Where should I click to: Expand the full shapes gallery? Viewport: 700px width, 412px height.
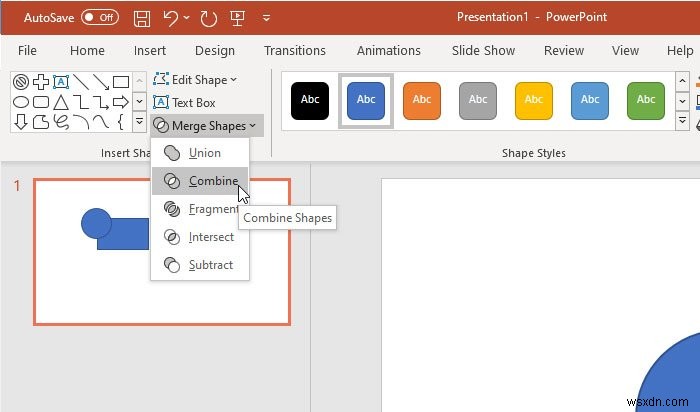click(x=139, y=121)
